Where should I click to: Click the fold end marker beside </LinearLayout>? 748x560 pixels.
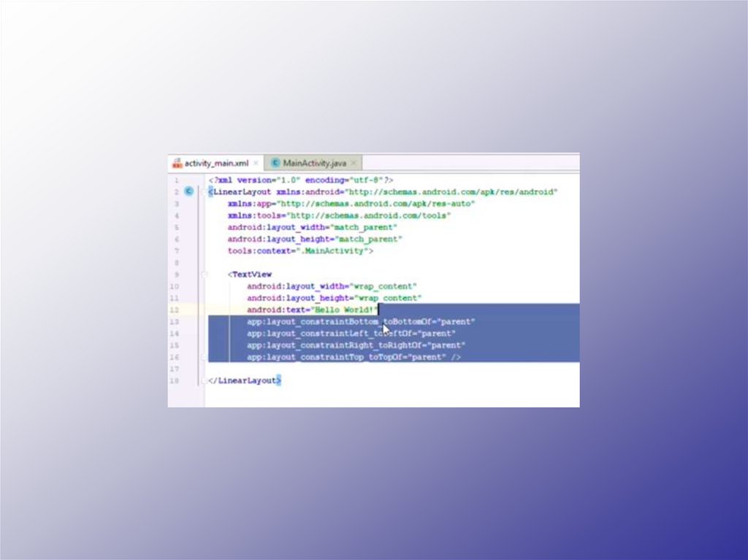(x=205, y=380)
